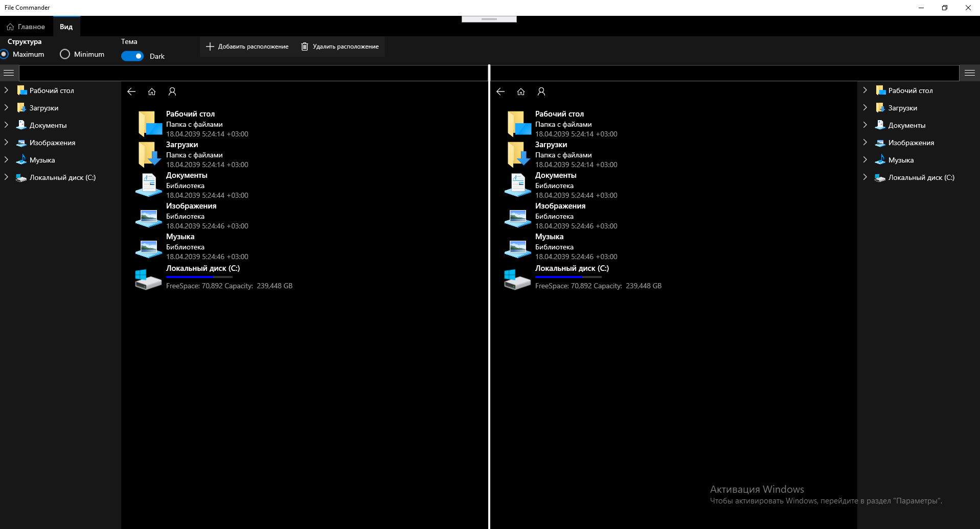Click the Добавить расположение label
The width and height of the screenshot is (980, 529).
tap(254, 47)
